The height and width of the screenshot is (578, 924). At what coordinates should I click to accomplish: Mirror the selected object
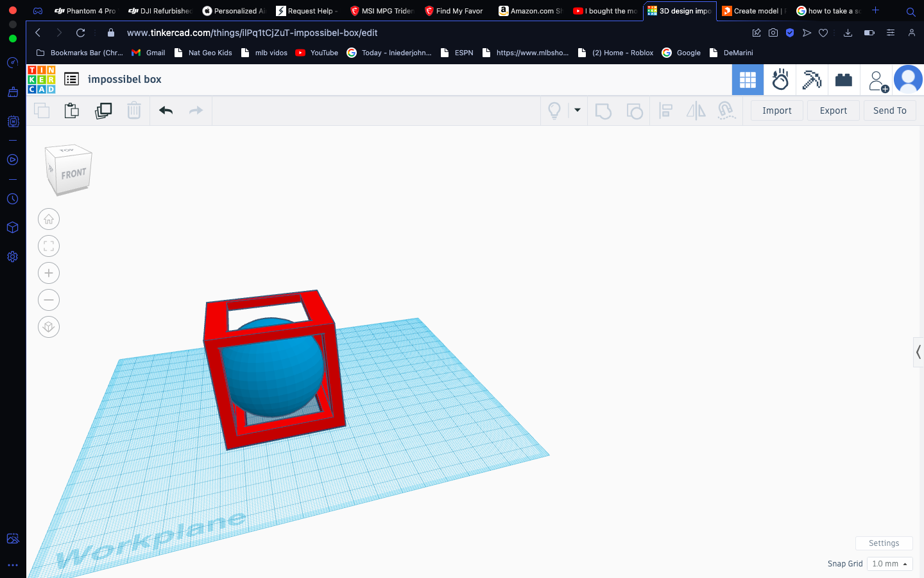(x=696, y=110)
